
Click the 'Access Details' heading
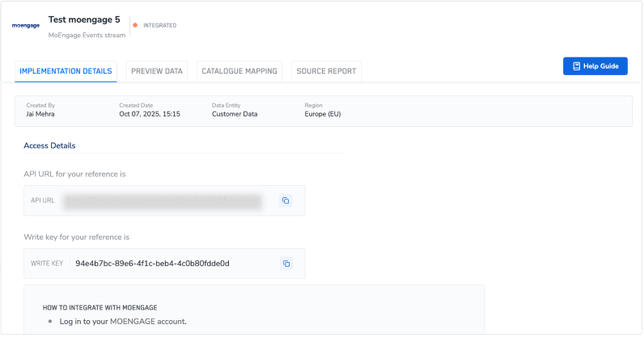[49, 146]
